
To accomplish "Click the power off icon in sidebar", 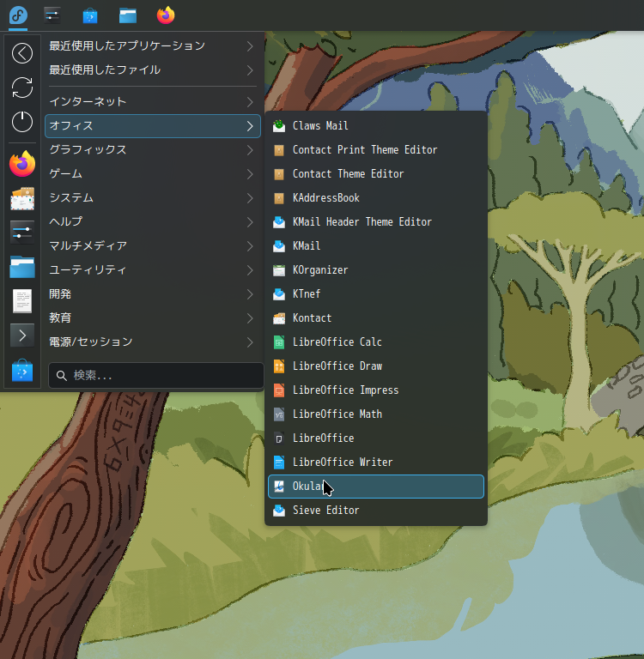I will click(22, 122).
